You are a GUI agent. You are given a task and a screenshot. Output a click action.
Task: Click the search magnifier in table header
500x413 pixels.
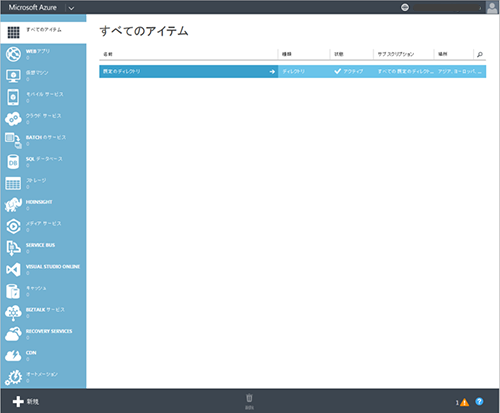coord(480,54)
